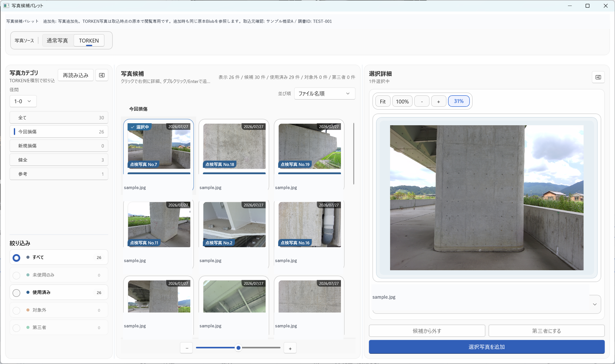Viewport: 615px width, 364px height.
Task: Select thumbnail 点検写真 No.18
Action: coord(234,146)
